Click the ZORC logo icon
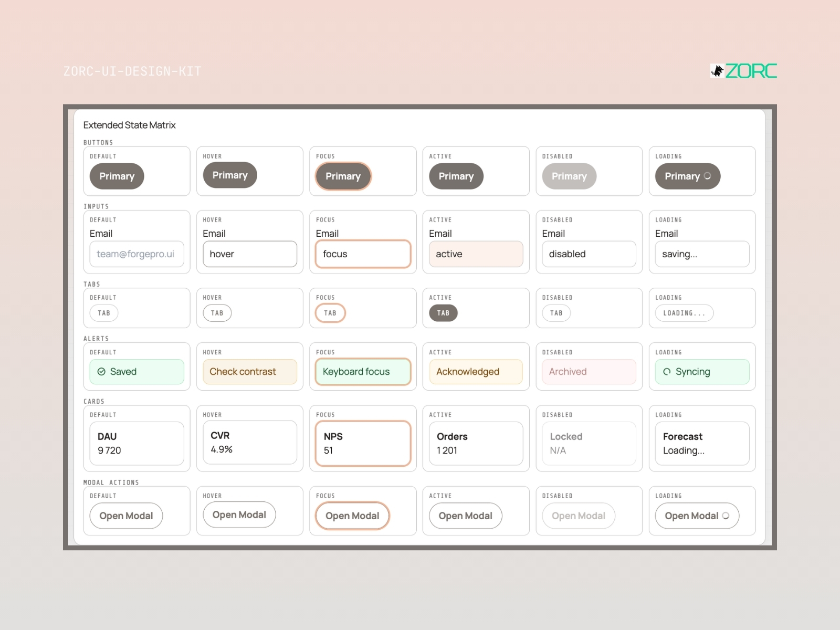The height and width of the screenshot is (630, 840). 717,71
